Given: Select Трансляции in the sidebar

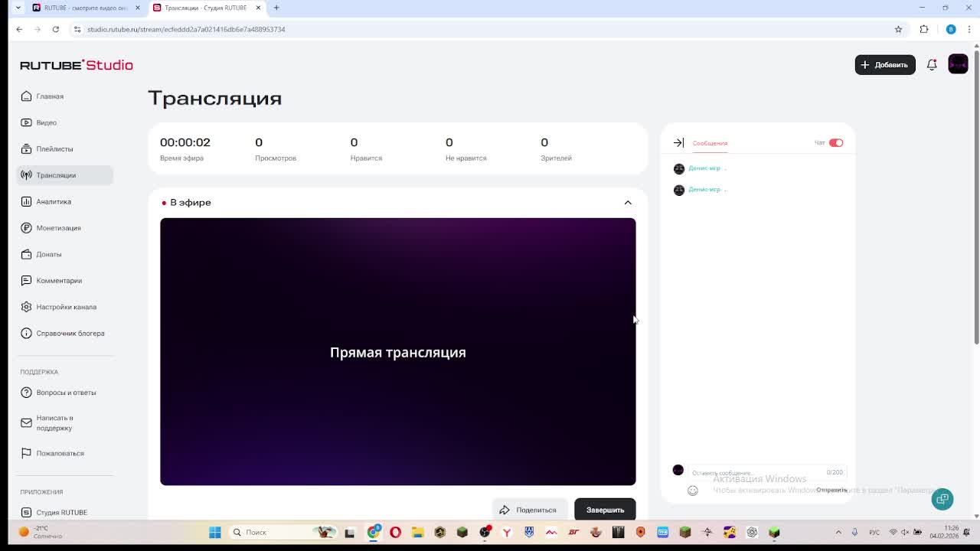Looking at the screenshot, I should [x=64, y=175].
